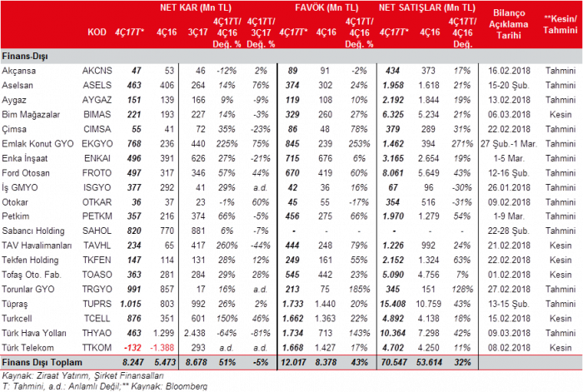Click total net sales value 70.547
Screen dimensions: 583x392
tap(392, 364)
